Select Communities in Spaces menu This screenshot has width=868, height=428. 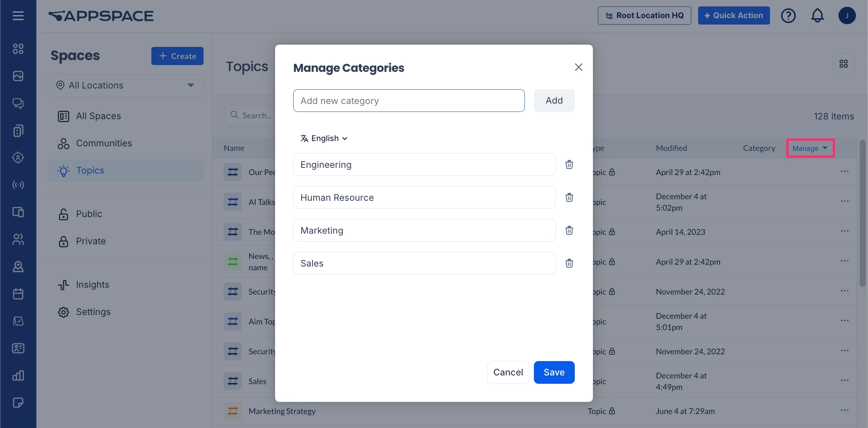pos(104,143)
